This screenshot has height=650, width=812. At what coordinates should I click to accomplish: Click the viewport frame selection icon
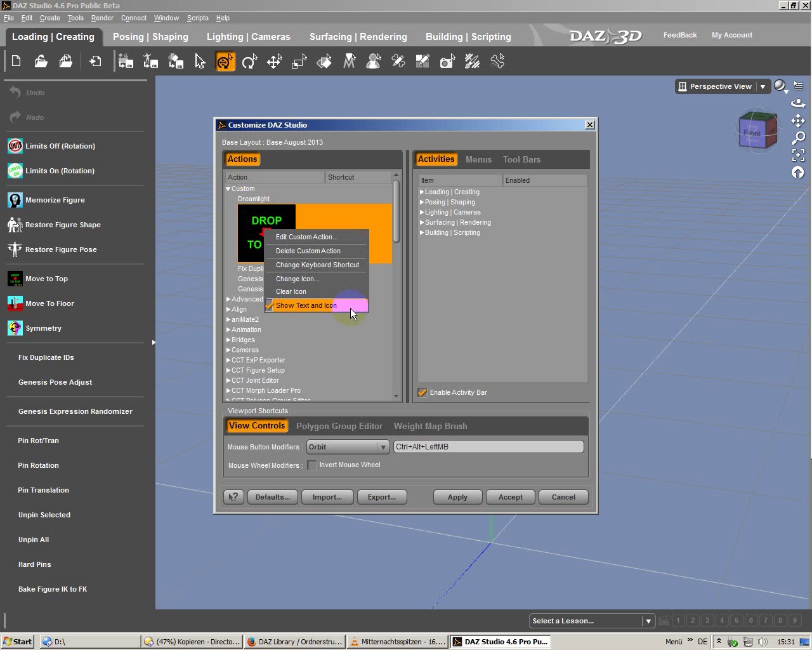coord(798,155)
